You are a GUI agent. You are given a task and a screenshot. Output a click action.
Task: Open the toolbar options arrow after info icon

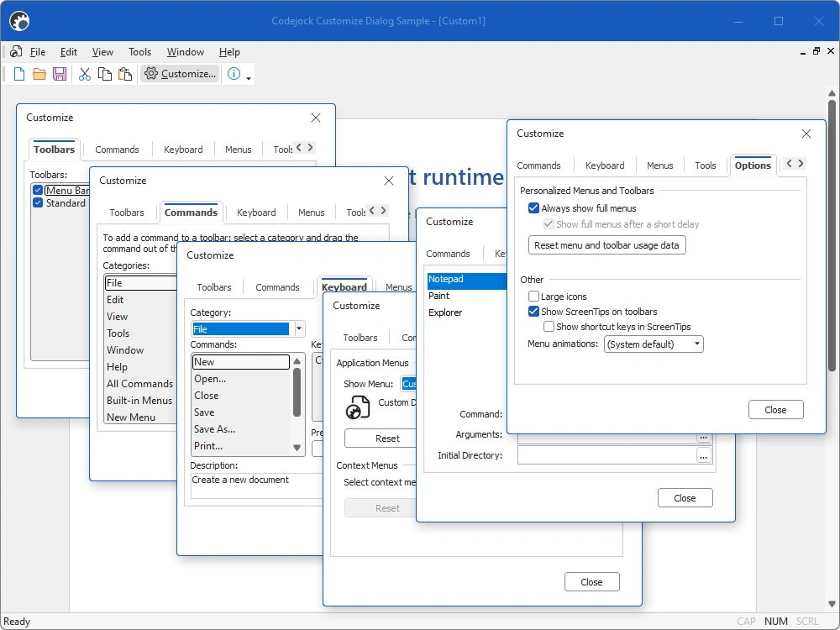tap(249, 78)
